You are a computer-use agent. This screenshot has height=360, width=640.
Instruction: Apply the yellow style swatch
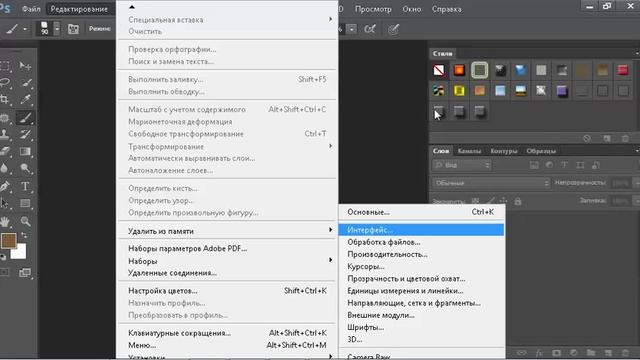pyautogui.click(x=459, y=91)
